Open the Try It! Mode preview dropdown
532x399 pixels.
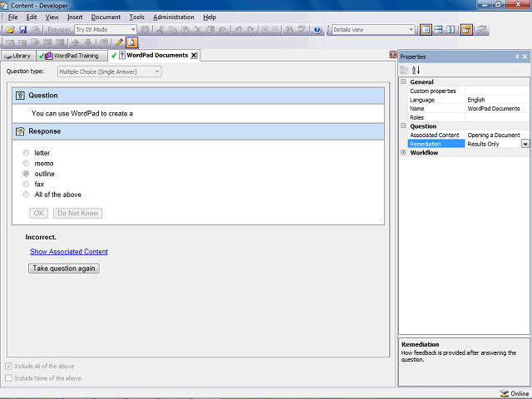point(106,30)
